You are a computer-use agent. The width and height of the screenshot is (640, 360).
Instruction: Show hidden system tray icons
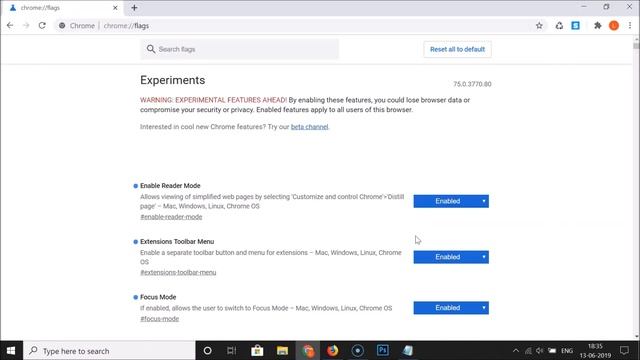(x=516, y=351)
